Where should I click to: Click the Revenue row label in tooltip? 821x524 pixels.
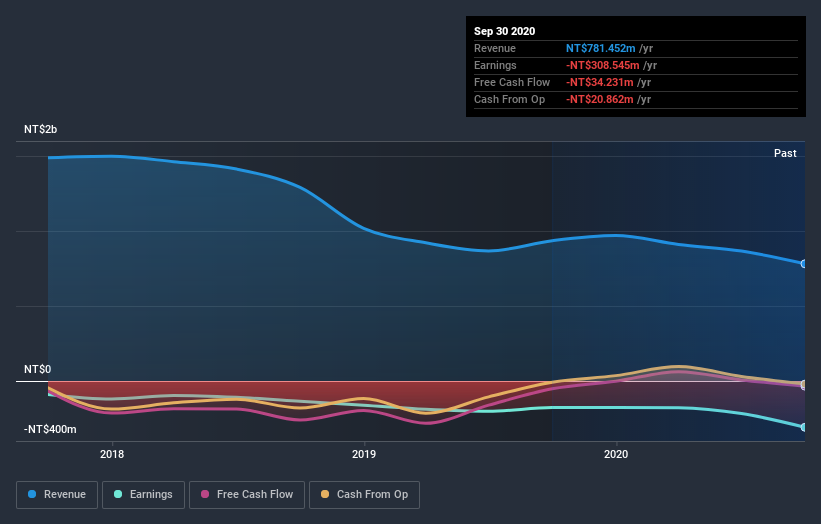(x=495, y=48)
